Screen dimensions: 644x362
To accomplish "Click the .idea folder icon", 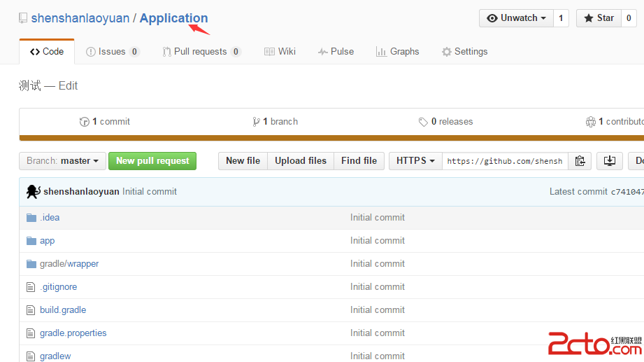I will [31, 218].
